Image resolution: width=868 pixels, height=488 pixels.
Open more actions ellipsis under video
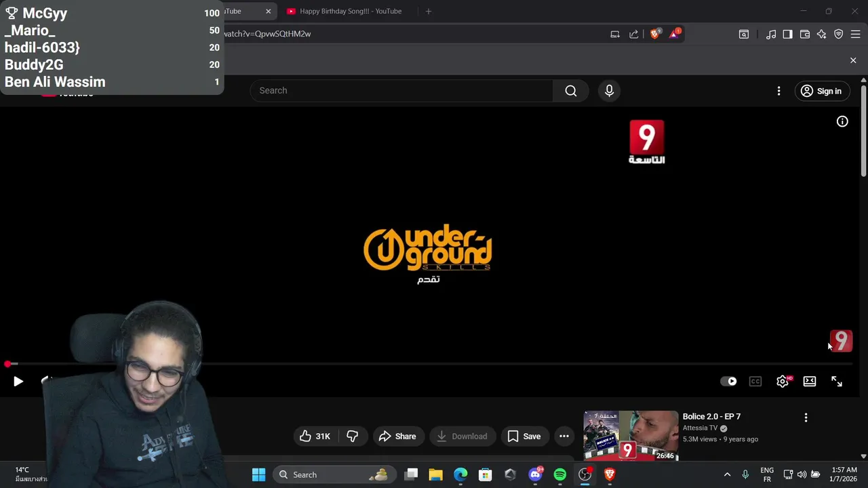[x=564, y=436]
